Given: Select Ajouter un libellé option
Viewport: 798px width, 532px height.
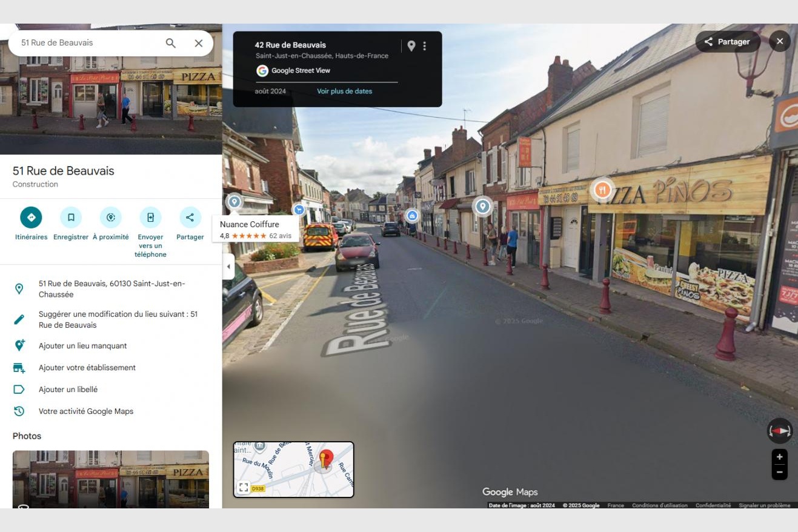Looking at the screenshot, I should click(x=68, y=390).
